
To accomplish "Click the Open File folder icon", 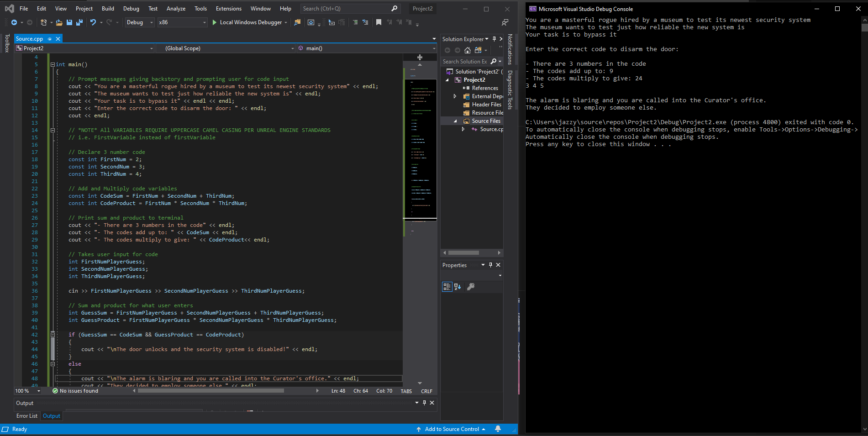I will point(59,22).
